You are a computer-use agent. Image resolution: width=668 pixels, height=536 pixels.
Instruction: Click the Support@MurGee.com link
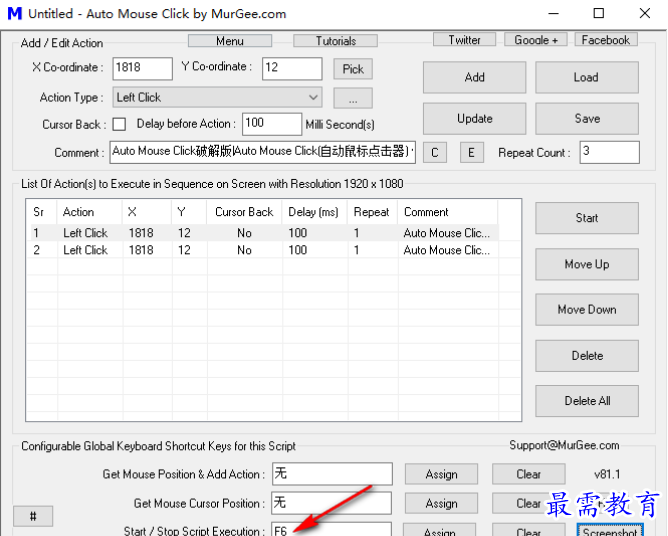[x=564, y=446]
